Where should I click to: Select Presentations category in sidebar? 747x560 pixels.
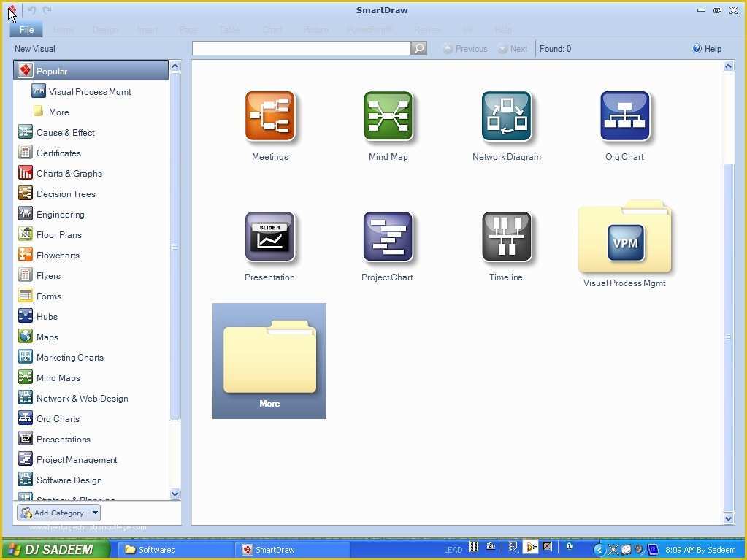(54, 440)
